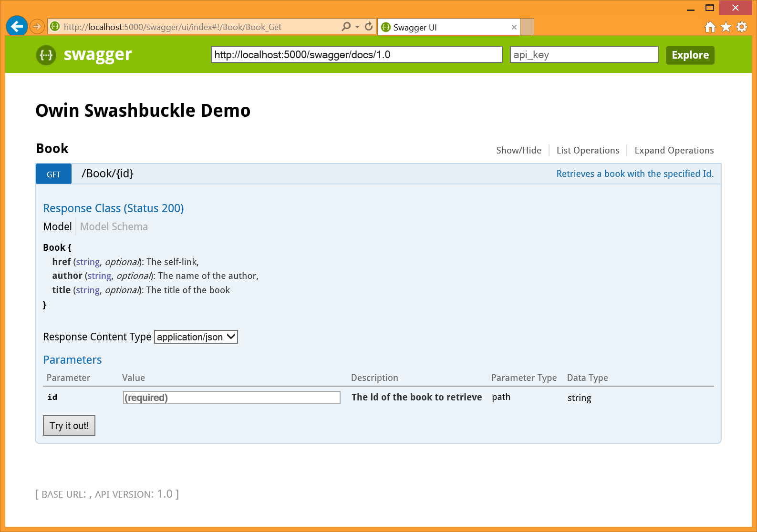Open Response Content Type dropdown
This screenshot has width=757, height=532.
click(x=196, y=337)
